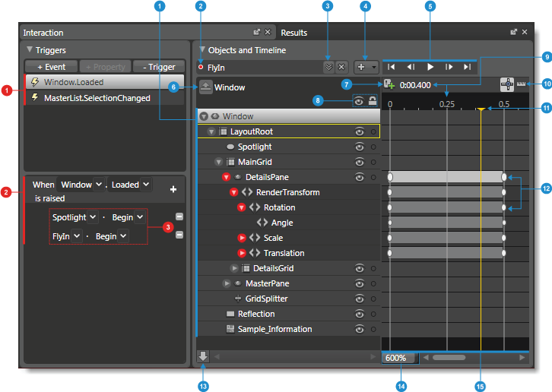Screen dimensions: 552x392
Task: Click the + Event button
Action: click(52, 67)
